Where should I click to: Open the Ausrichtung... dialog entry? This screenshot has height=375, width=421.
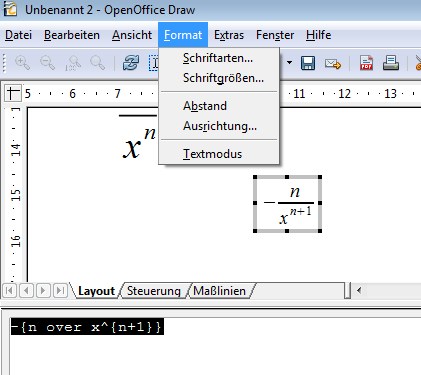click(x=219, y=126)
